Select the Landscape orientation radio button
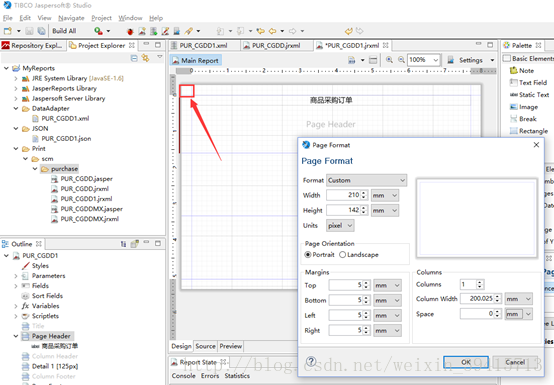Viewport: 554px width, 385px height. click(342, 255)
